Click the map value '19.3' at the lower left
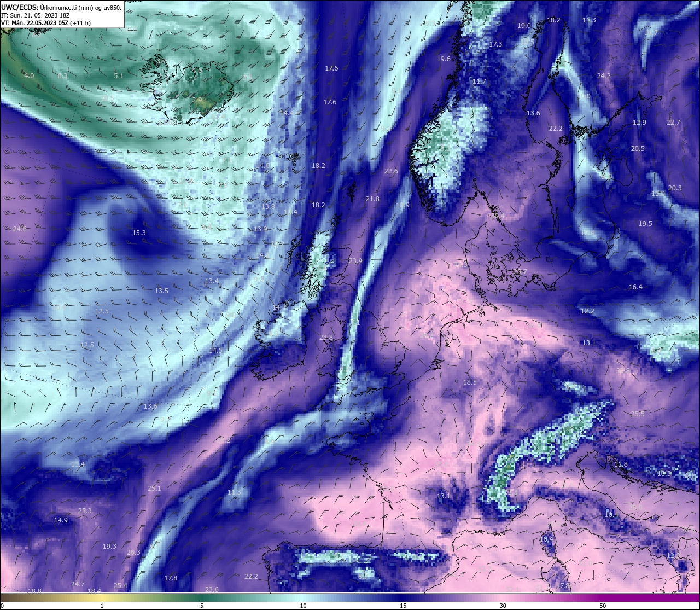 coord(109,547)
